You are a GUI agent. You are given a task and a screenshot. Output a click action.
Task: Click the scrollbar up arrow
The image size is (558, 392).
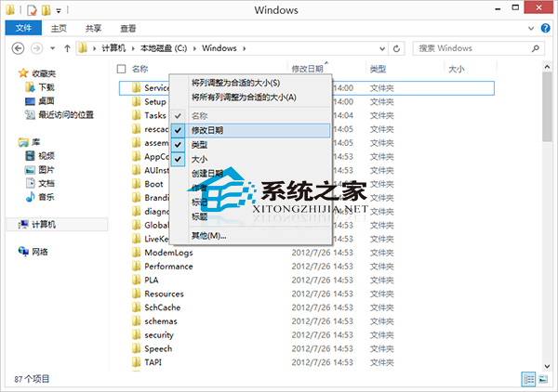click(547, 67)
